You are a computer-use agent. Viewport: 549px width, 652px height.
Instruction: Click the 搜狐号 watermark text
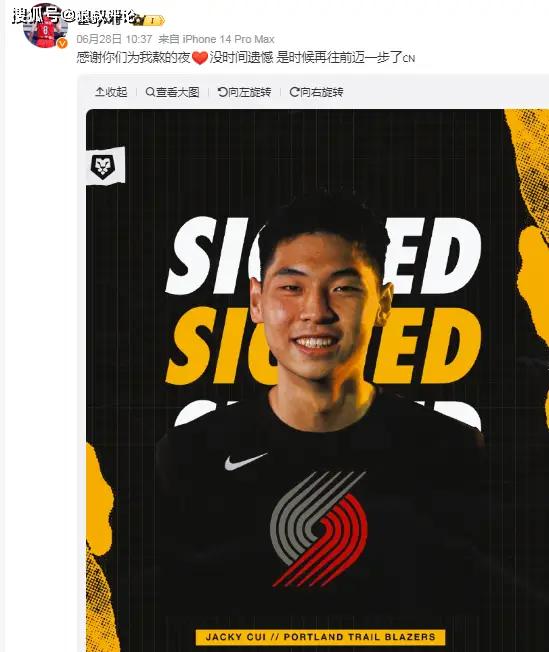(x=36, y=16)
